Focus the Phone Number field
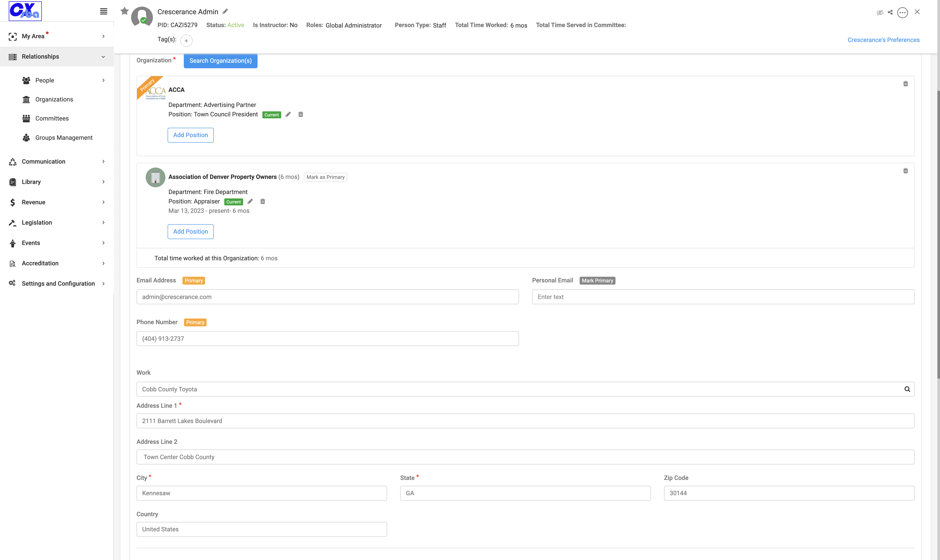 tap(328, 339)
